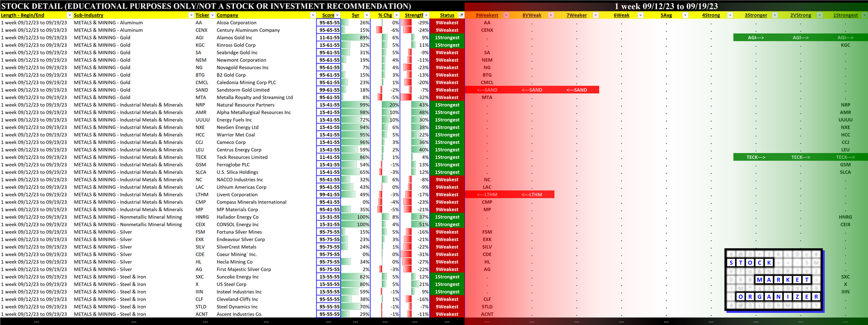Open the 5Avg column filter dropdown
Image resolution: width=868 pixels, height=325 pixels.
pyautogui.click(x=685, y=15)
